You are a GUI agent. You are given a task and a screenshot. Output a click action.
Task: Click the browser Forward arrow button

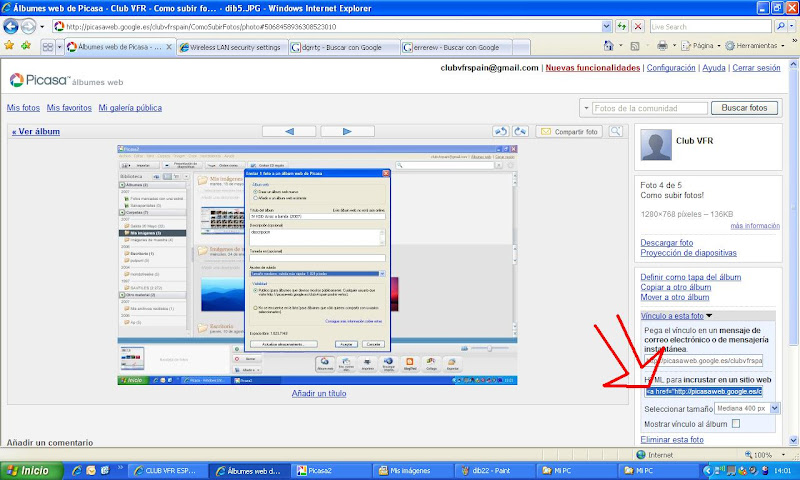(29, 26)
